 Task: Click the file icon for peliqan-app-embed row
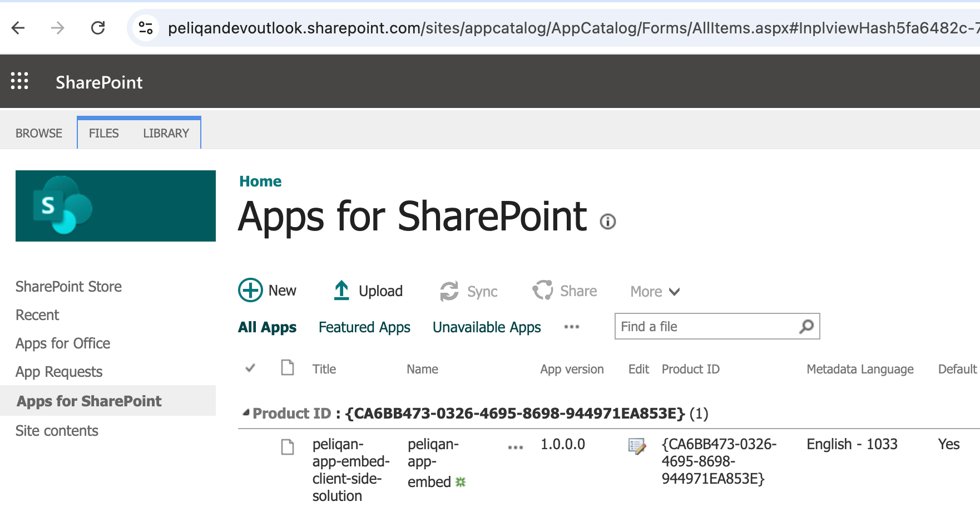288,446
